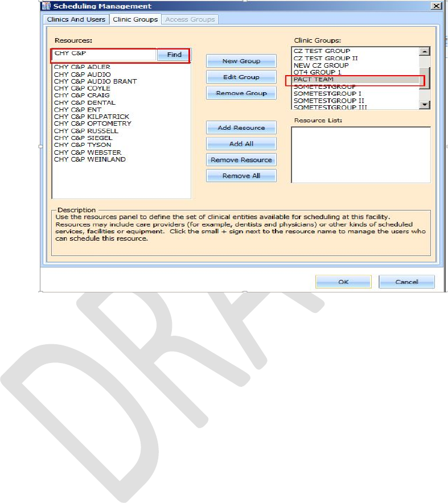Select CHY C&P AUDIO resource

(x=82, y=74)
